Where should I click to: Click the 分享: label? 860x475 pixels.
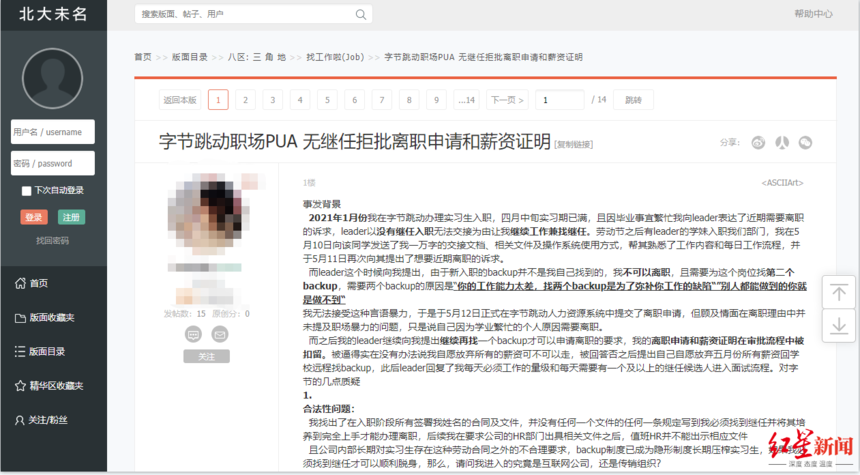(730, 143)
